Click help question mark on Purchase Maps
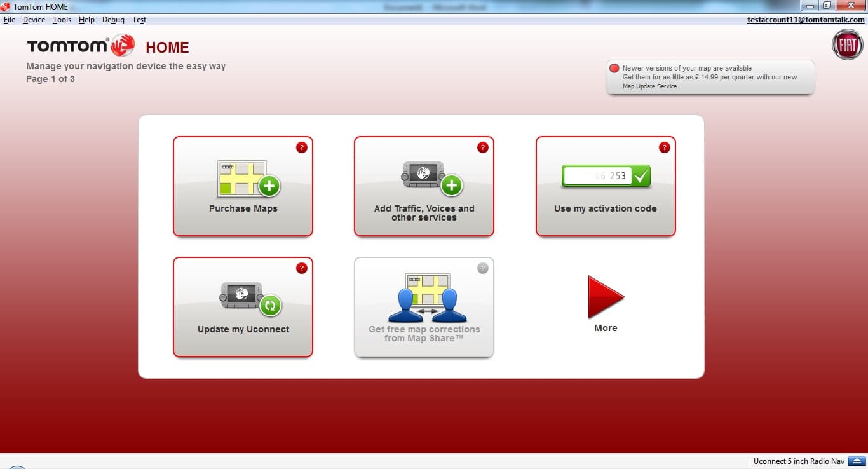Viewport: 868px width, 469px height. coord(302,147)
